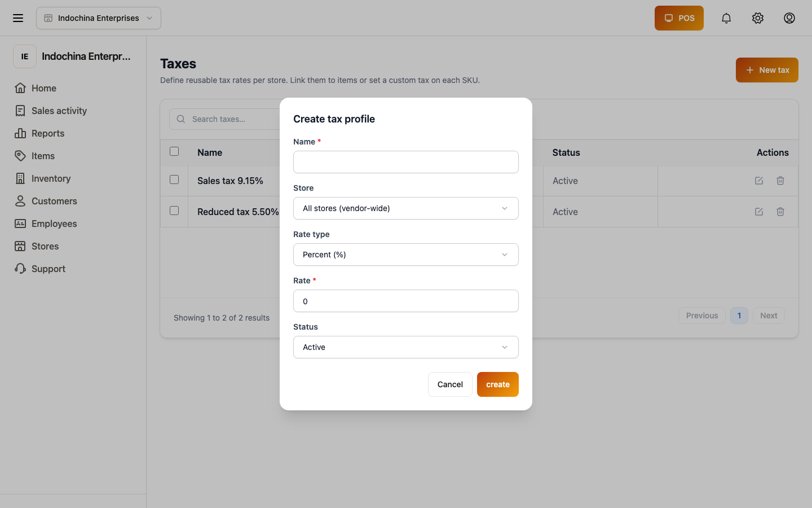Open the settings gear icon
Viewport: 812px width, 508px height.
pyautogui.click(x=758, y=18)
